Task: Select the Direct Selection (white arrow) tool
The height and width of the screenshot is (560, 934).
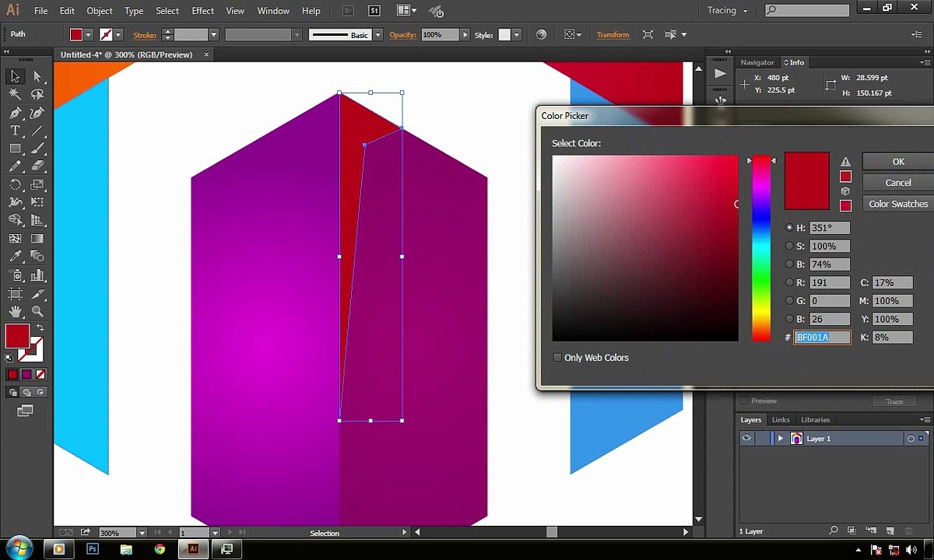Action: 37,76
